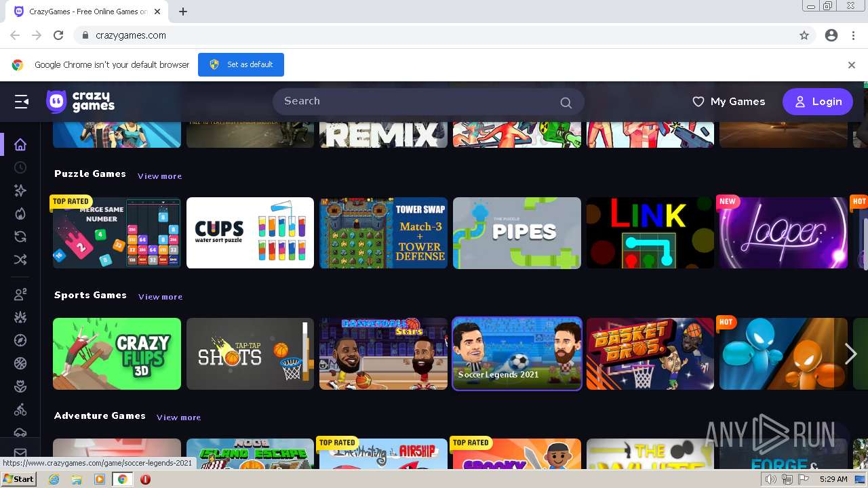Open Chrome three-dot menu

[853, 35]
